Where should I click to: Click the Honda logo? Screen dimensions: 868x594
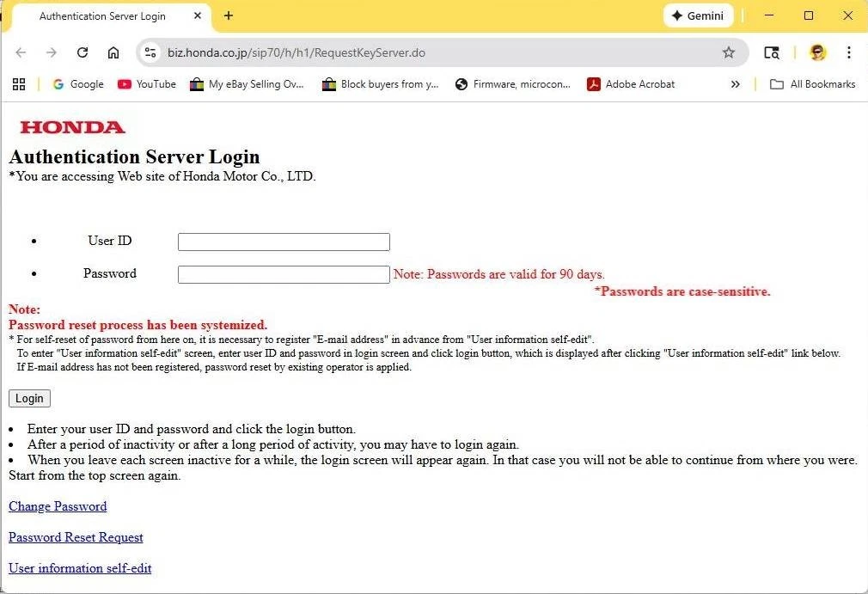[72, 127]
